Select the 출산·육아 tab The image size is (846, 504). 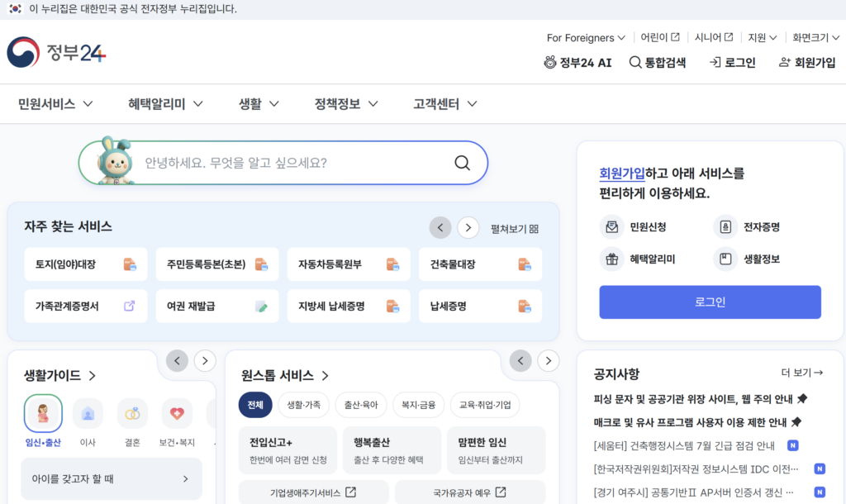(361, 405)
